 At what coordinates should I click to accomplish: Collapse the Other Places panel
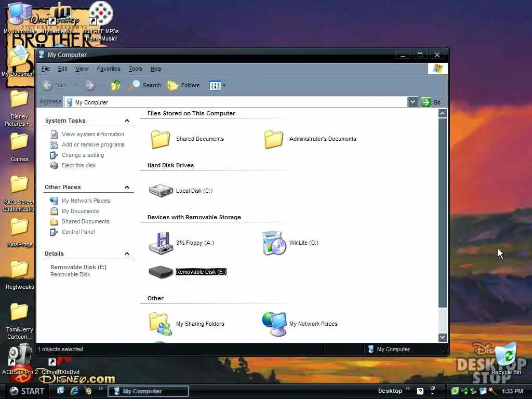[127, 187]
